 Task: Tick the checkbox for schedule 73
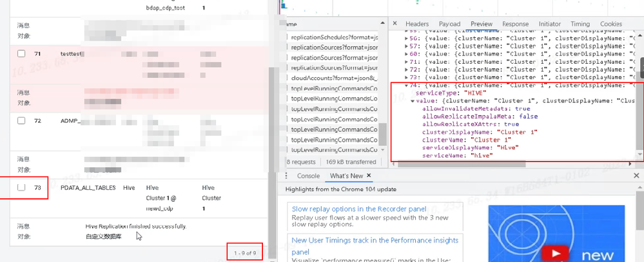[21, 188]
